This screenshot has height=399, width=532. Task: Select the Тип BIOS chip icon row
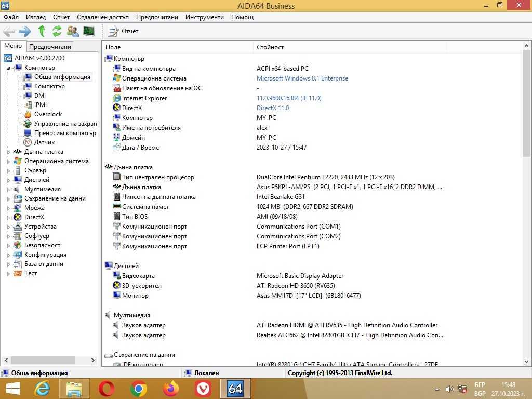(117, 216)
